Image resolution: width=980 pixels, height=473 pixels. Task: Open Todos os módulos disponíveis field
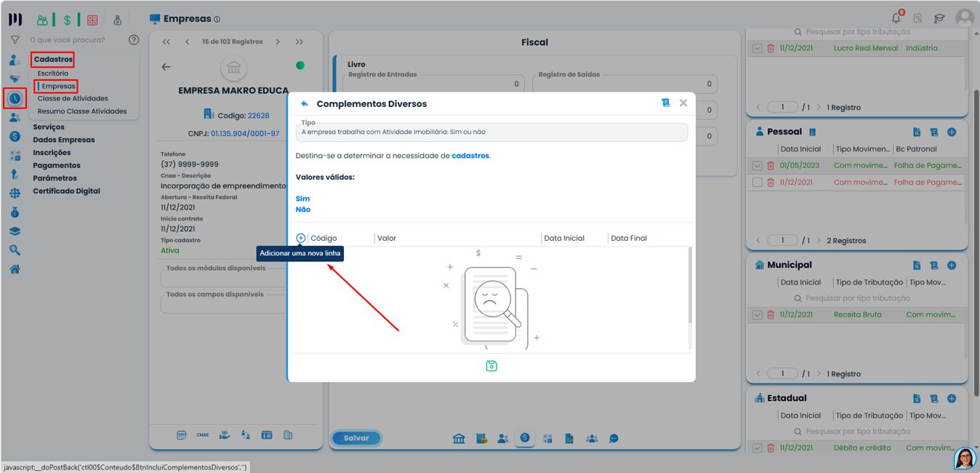pos(224,277)
